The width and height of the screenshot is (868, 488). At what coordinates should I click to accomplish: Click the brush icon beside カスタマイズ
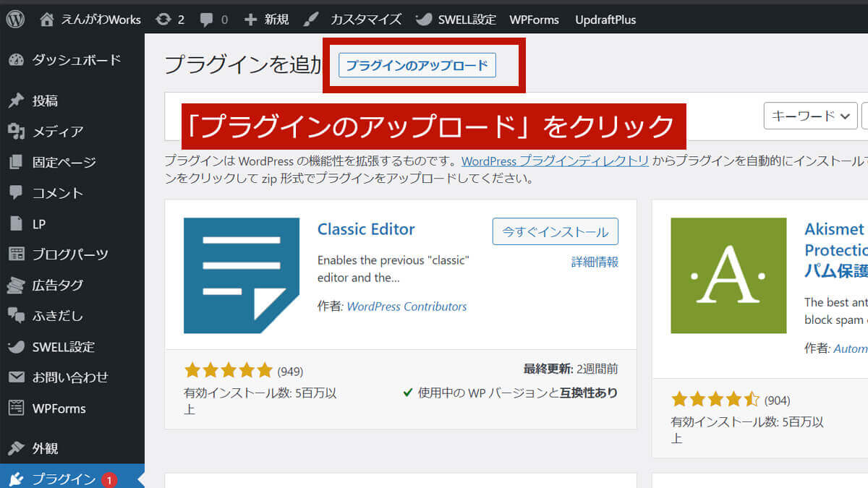310,20
